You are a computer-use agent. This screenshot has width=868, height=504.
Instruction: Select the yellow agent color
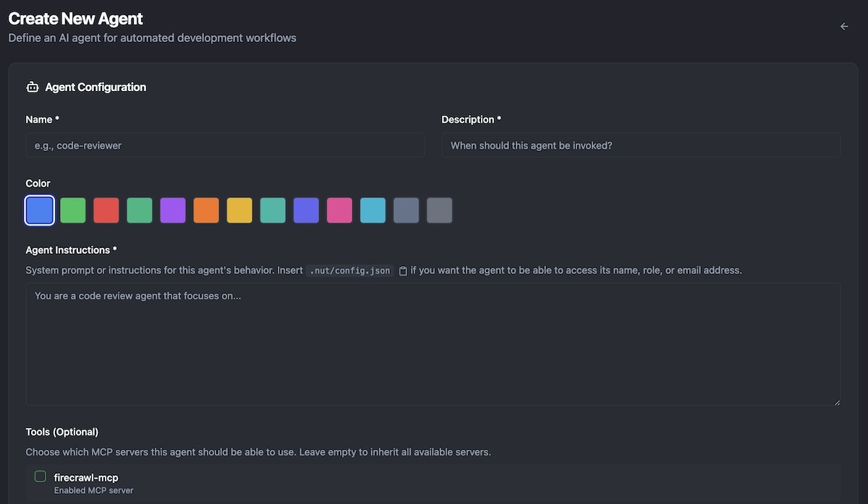click(x=239, y=210)
